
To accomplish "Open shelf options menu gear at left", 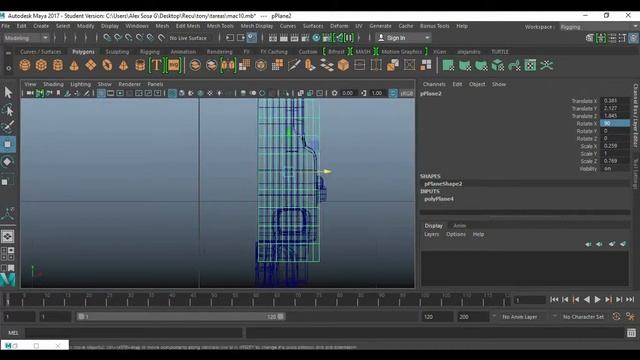I will point(8,68).
